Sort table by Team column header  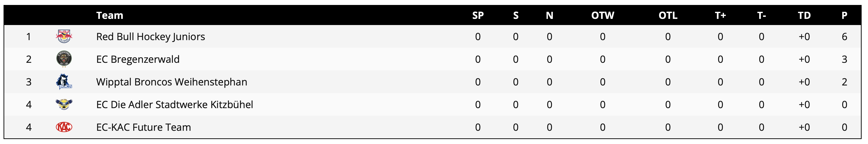(x=109, y=16)
